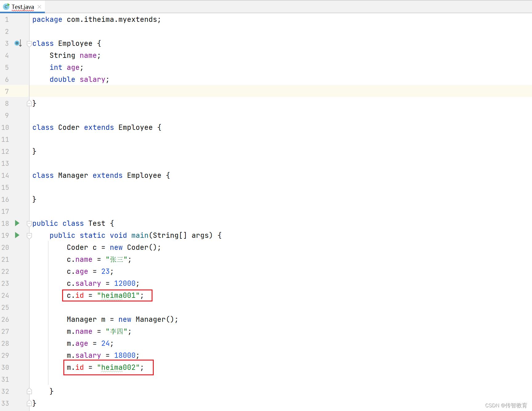Viewport: 532px width, 411px height.
Task: Click fold end marker of Employee class
Action: click(x=29, y=103)
